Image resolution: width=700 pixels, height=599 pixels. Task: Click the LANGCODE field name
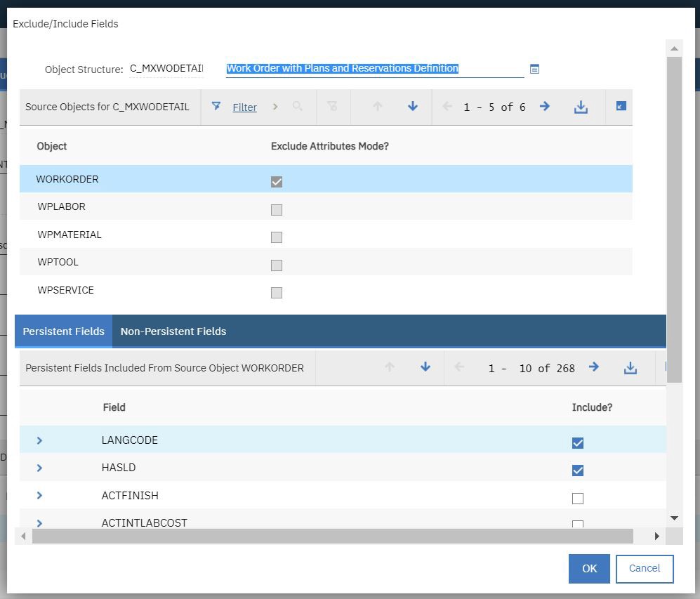(x=129, y=440)
